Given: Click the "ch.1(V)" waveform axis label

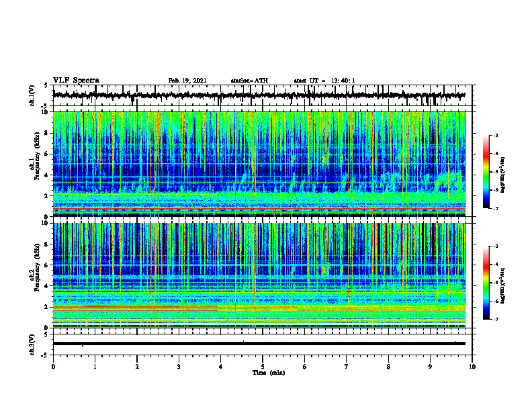Looking at the screenshot, I should (32, 95).
